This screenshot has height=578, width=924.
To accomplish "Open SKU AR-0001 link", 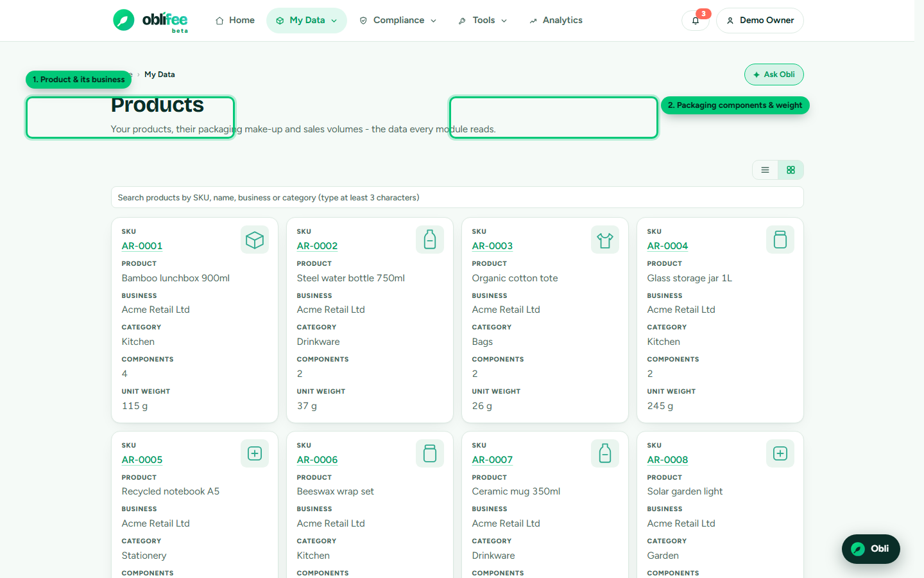I will pyautogui.click(x=142, y=246).
